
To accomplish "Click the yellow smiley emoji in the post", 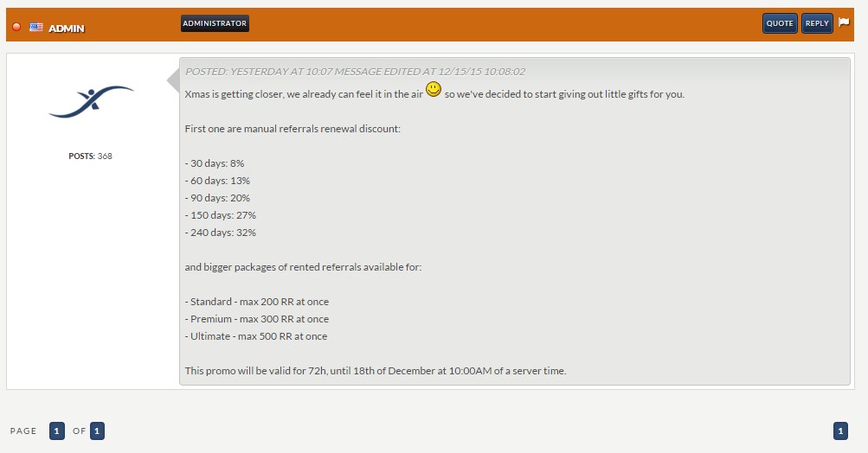I will pyautogui.click(x=434, y=90).
